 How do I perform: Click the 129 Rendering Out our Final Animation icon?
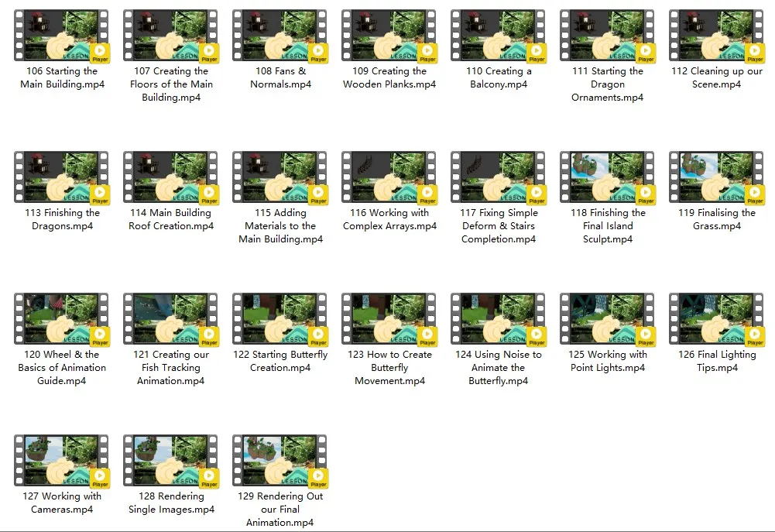[280, 462]
